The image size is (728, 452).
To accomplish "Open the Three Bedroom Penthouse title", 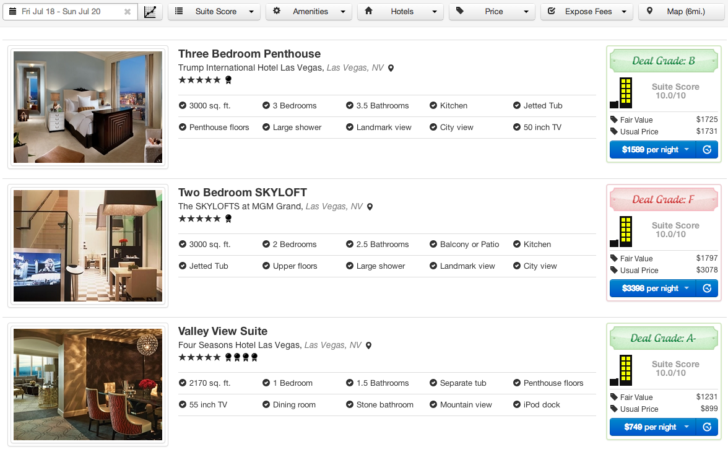I will click(249, 54).
